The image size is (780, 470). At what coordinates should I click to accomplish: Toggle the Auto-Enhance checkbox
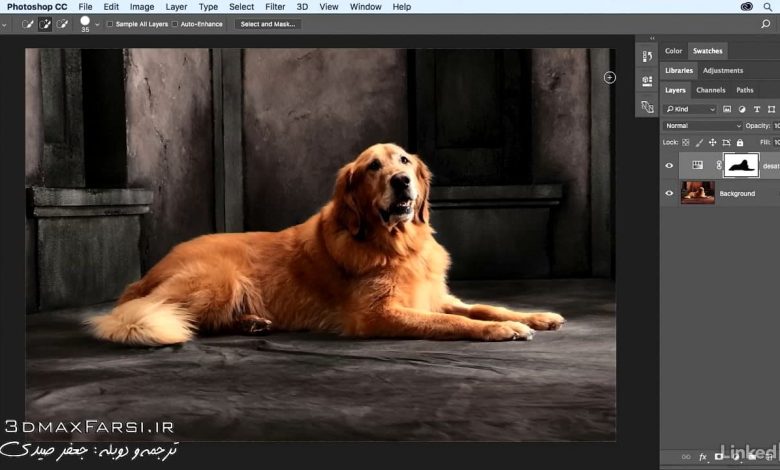pyautogui.click(x=175, y=23)
